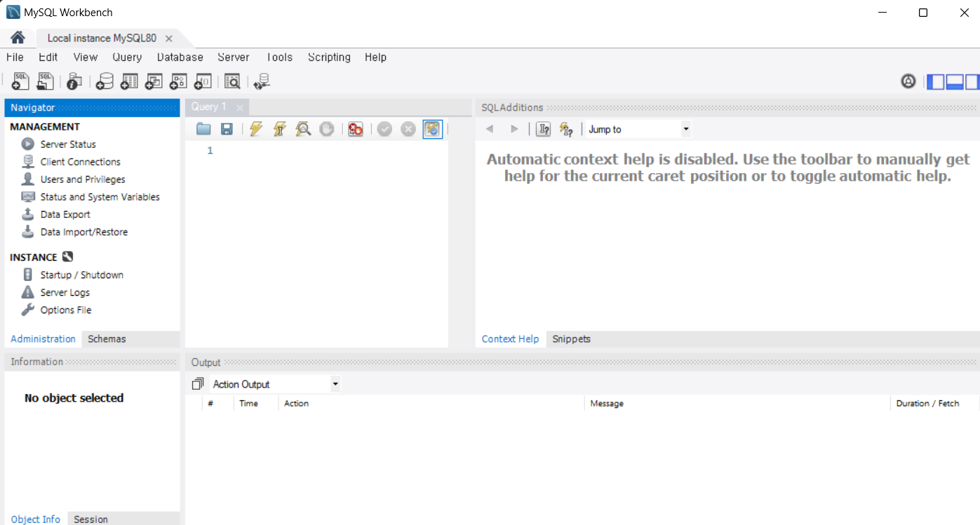Open the object inspector icon
980x525 pixels.
coord(74,82)
